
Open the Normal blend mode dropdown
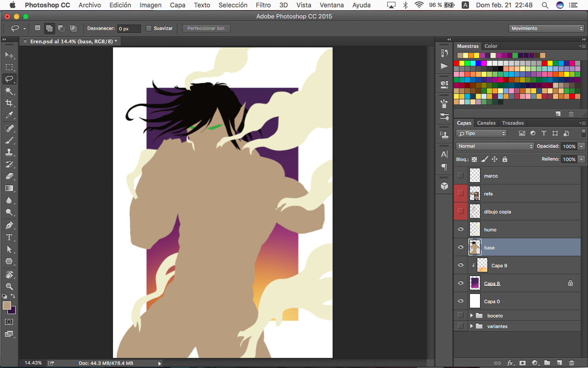[x=495, y=146]
